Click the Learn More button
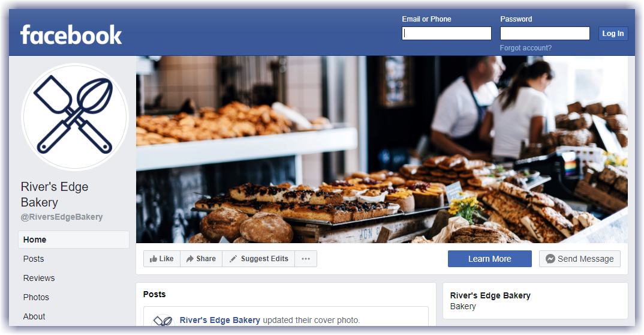644x335 pixels. point(489,259)
